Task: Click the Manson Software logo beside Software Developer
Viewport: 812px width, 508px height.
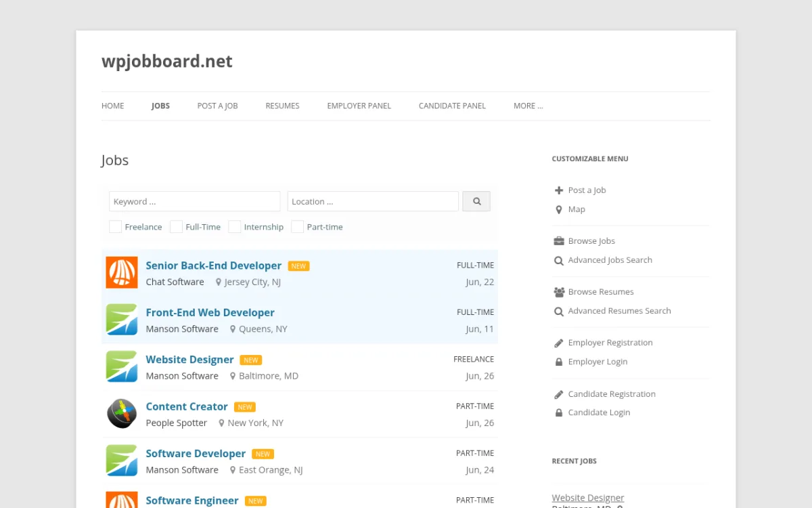Action: pyautogui.click(x=122, y=461)
